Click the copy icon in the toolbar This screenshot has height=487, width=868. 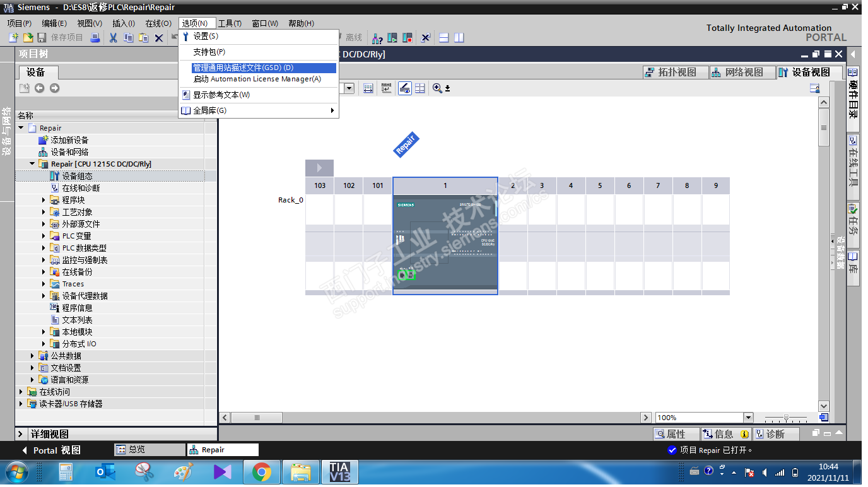(129, 38)
